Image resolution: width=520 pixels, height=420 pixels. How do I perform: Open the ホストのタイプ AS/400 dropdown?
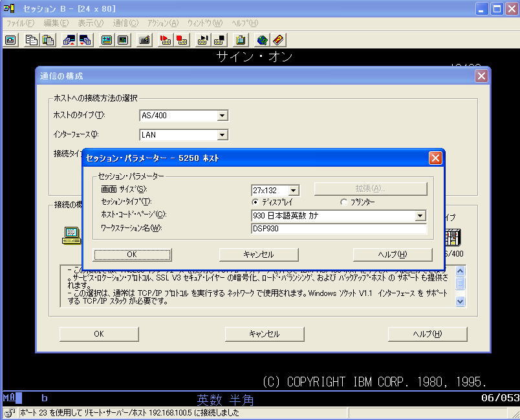[222, 116]
